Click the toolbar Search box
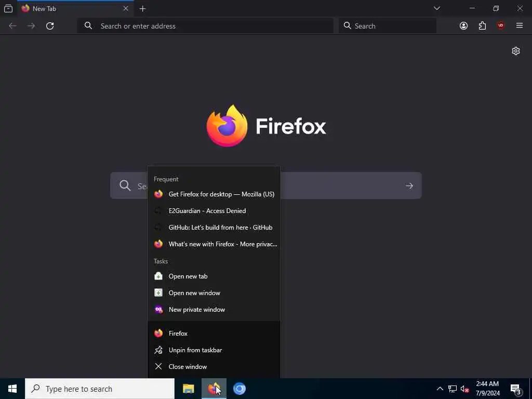This screenshot has height=399, width=532. tap(388, 26)
